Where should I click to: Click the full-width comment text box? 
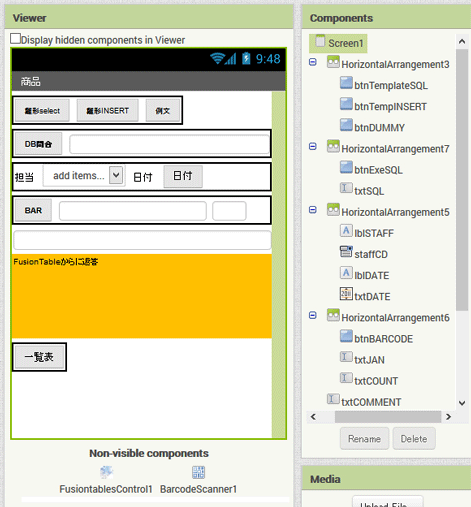[x=142, y=240]
